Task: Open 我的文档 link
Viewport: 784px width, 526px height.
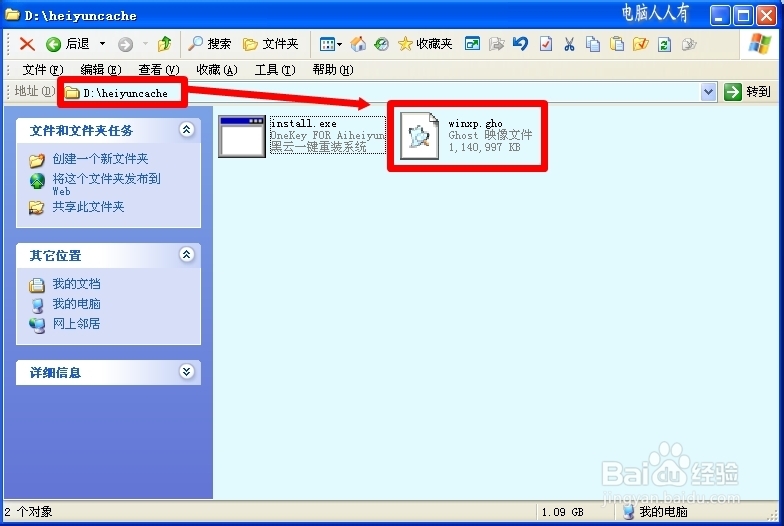Action: 76,284
